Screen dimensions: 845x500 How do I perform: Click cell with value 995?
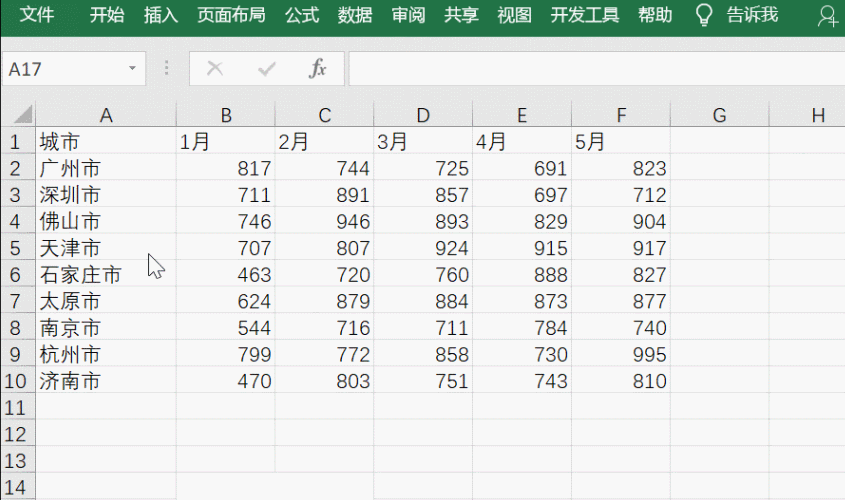(621, 353)
